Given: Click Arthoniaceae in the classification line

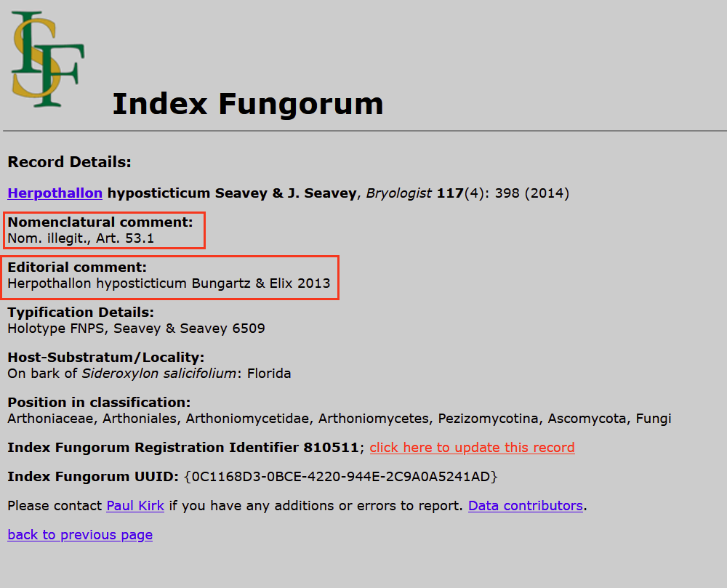Looking at the screenshot, I should (x=50, y=419).
